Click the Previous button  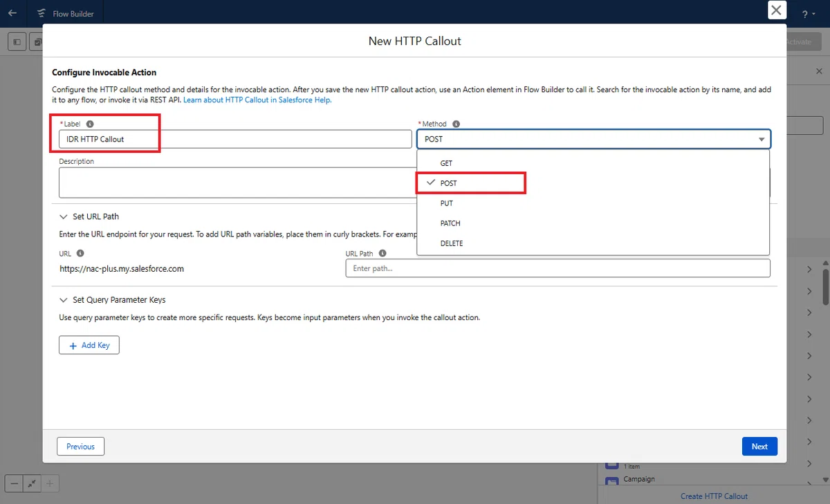click(80, 447)
